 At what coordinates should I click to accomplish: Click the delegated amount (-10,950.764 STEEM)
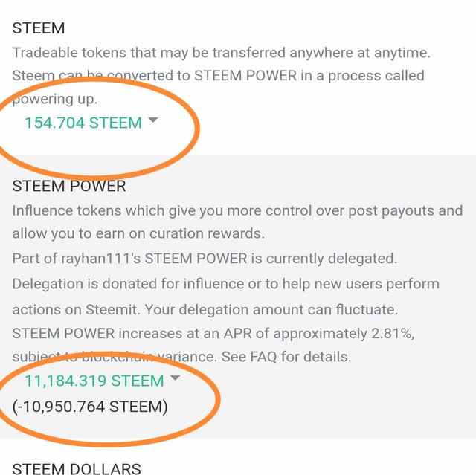coord(90,407)
